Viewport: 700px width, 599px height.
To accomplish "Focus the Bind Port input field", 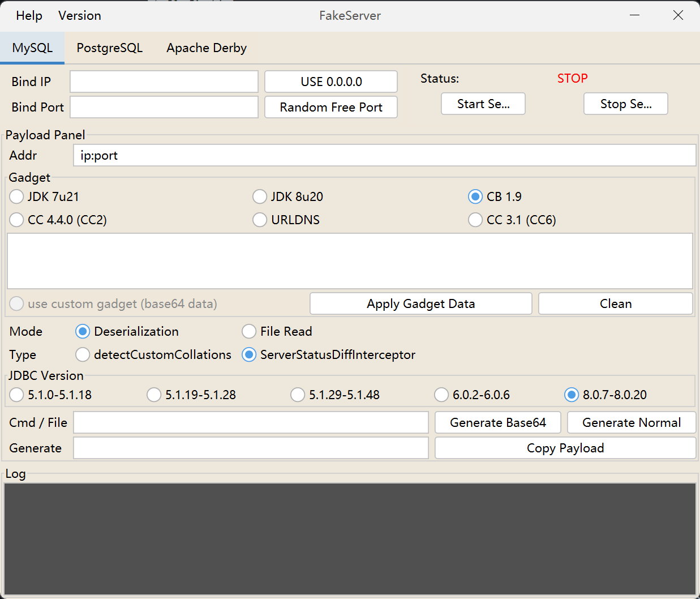I will (164, 107).
